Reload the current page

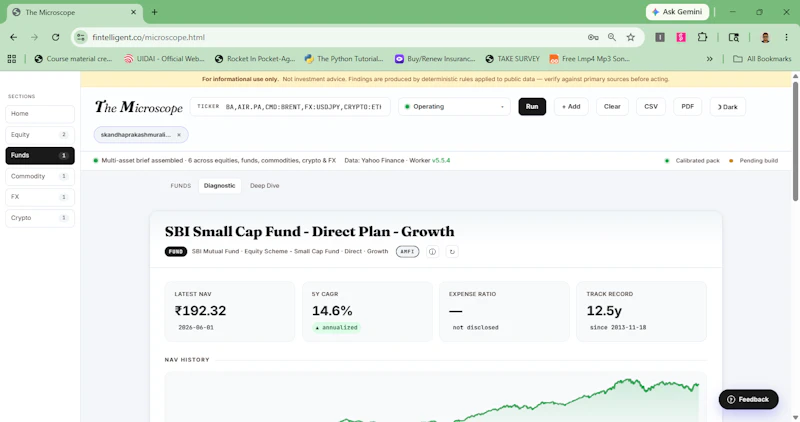click(56, 37)
